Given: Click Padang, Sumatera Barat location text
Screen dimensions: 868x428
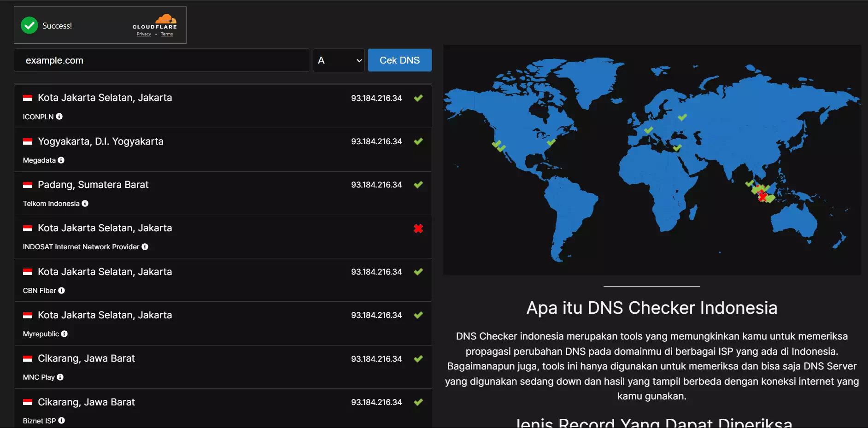Looking at the screenshot, I should pyautogui.click(x=93, y=185).
